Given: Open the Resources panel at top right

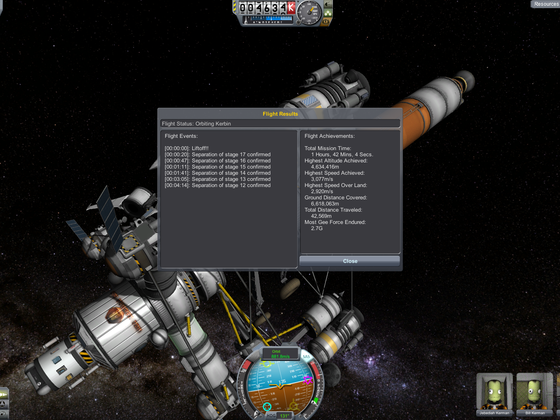Looking at the screenshot, I should (545, 4).
